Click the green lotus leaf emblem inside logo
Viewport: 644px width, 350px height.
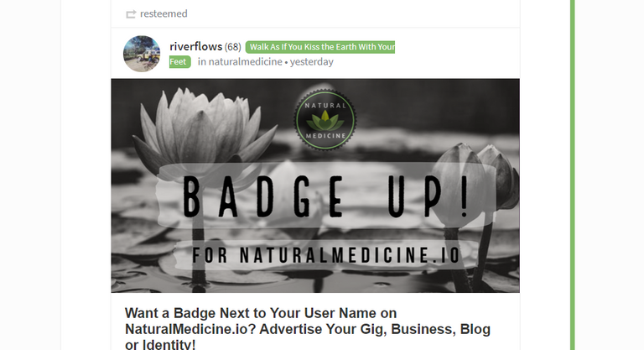[x=325, y=121]
